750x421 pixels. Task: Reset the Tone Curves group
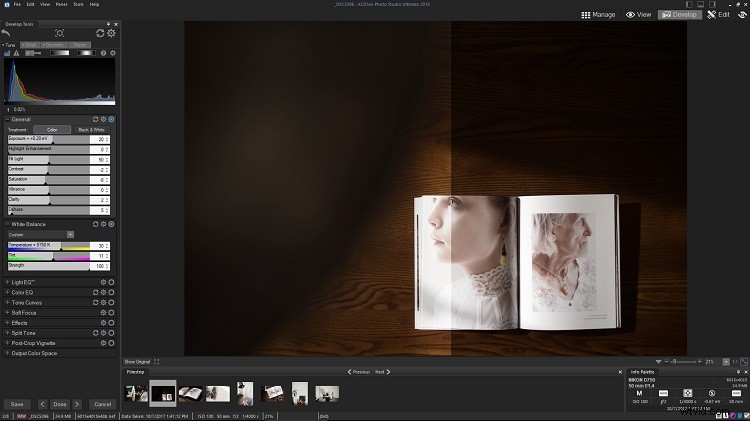[x=95, y=302]
